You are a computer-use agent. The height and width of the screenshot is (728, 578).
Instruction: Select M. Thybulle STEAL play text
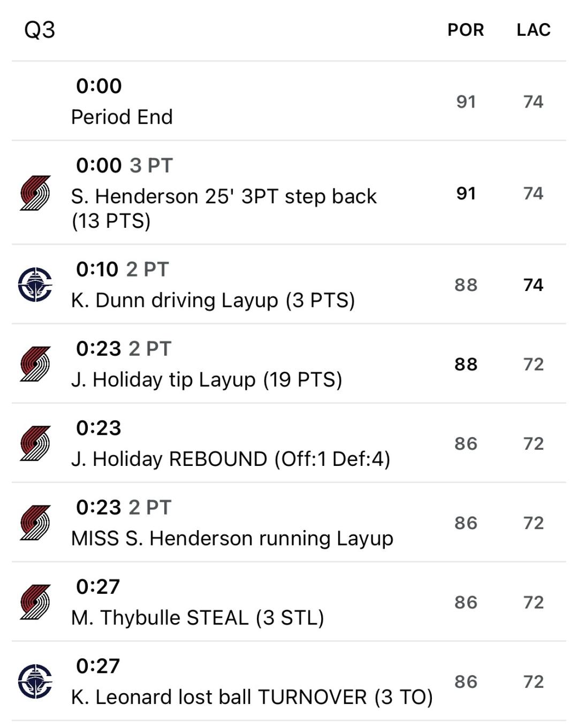click(197, 618)
